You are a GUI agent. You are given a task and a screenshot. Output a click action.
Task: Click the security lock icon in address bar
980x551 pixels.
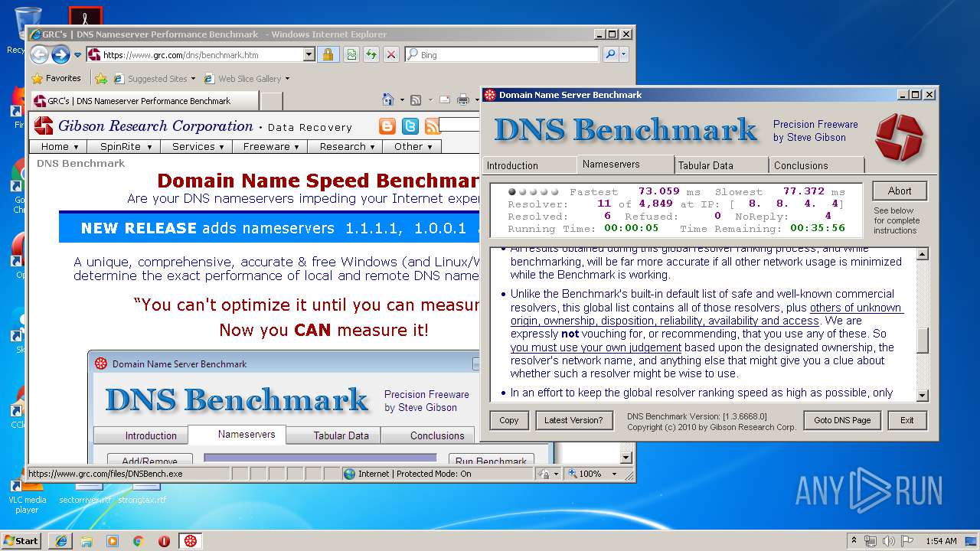click(328, 54)
